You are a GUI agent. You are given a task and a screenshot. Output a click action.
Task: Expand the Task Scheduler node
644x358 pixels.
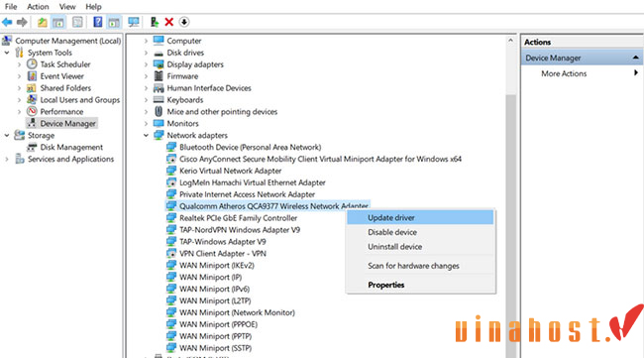(19, 64)
